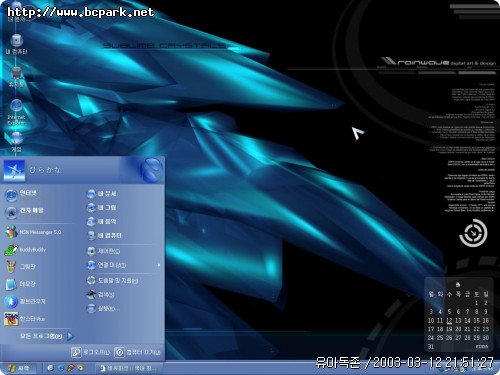This screenshot has height=375, width=500.
Task: Expand the 연결 대상 submenu
Action: tap(123, 265)
